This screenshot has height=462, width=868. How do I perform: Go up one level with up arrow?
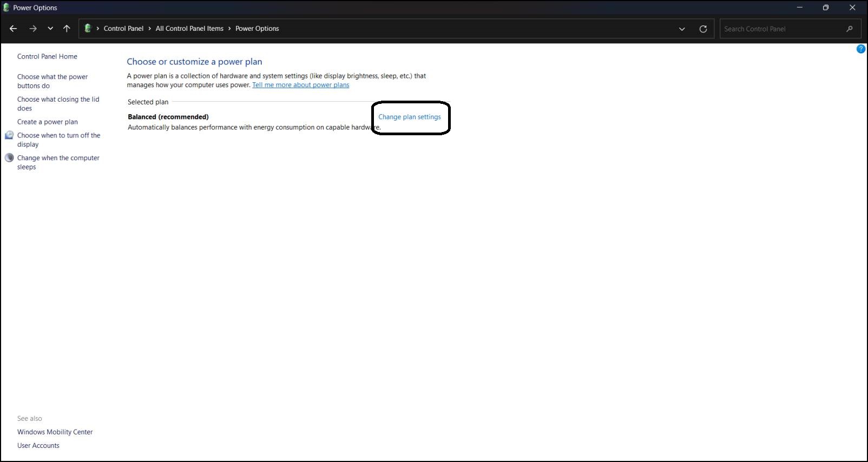[67, 29]
